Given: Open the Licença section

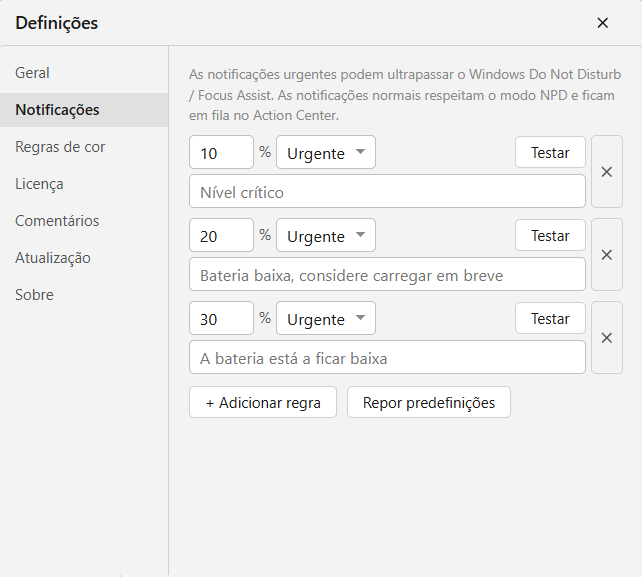Looking at the screenshot, I should (84, 184).
